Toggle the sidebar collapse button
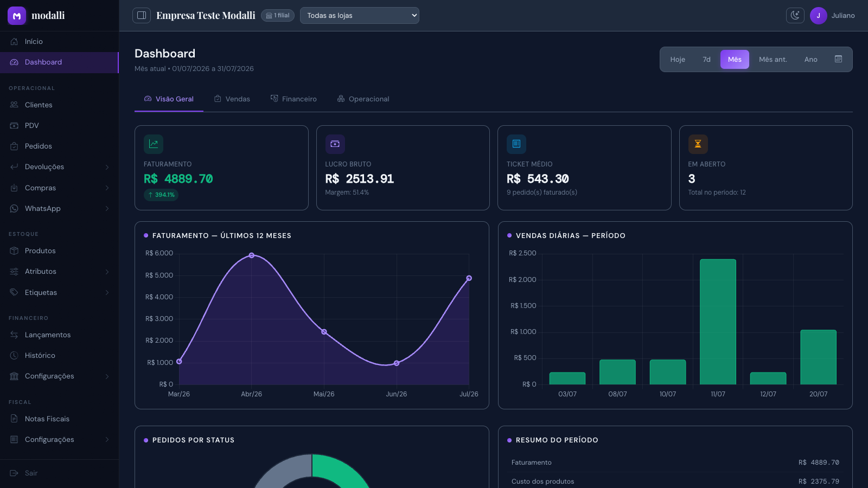Viewport: 868px width, 488px height. tap(142, 15)
